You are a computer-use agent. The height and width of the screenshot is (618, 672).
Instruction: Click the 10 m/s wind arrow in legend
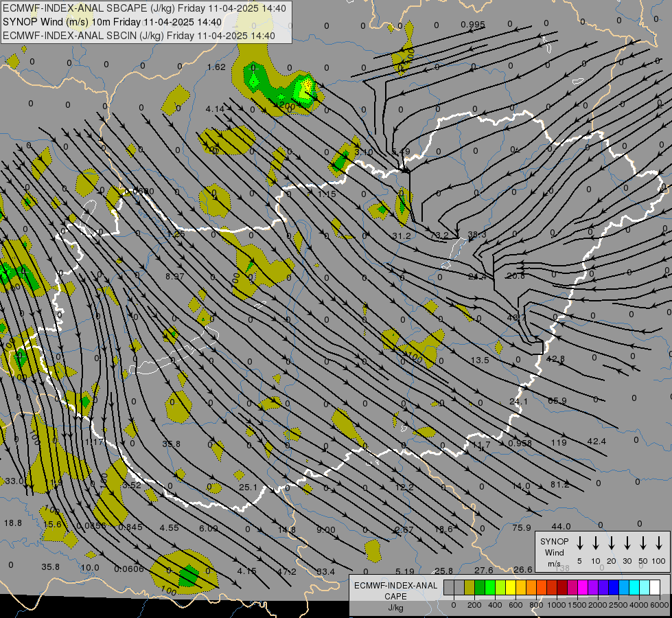[x=595, y=543]
